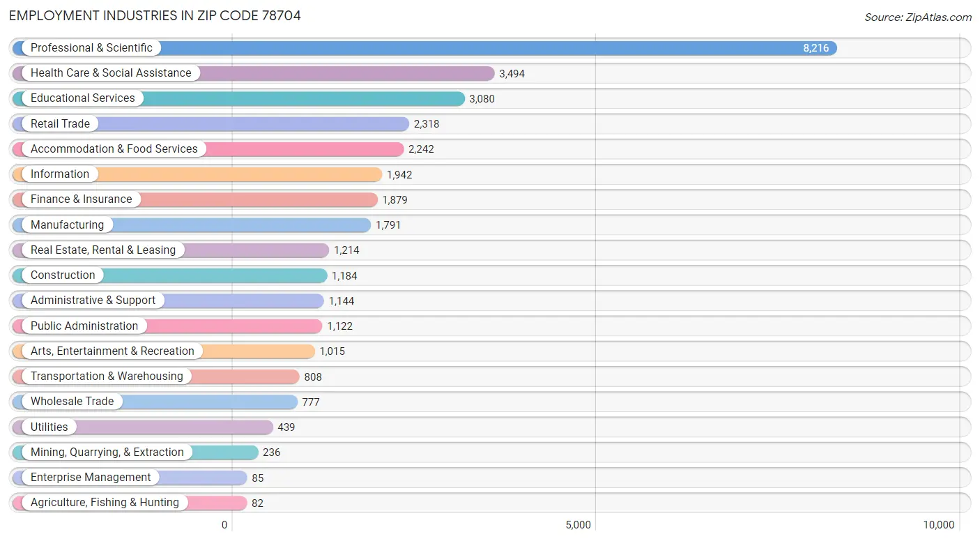Select the Public Administration label
This screenshot has width=980, height=541.
pyautogui.click(x=84, y=326)
